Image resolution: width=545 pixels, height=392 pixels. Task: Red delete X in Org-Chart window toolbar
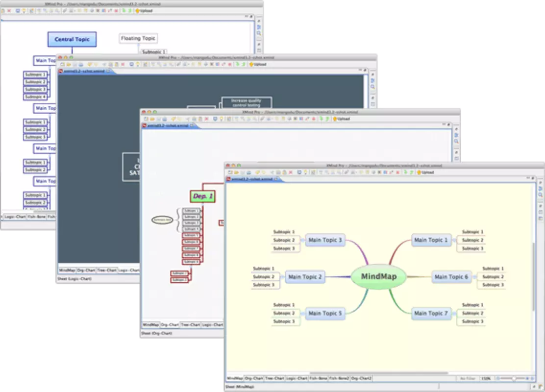206,119
